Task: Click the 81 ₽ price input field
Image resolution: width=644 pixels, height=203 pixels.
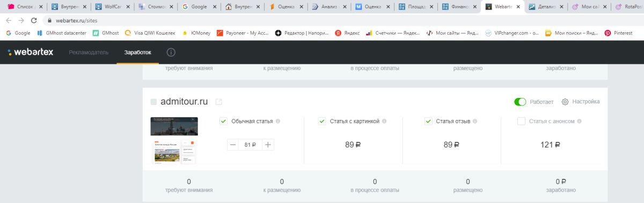Action: [250, 145]
